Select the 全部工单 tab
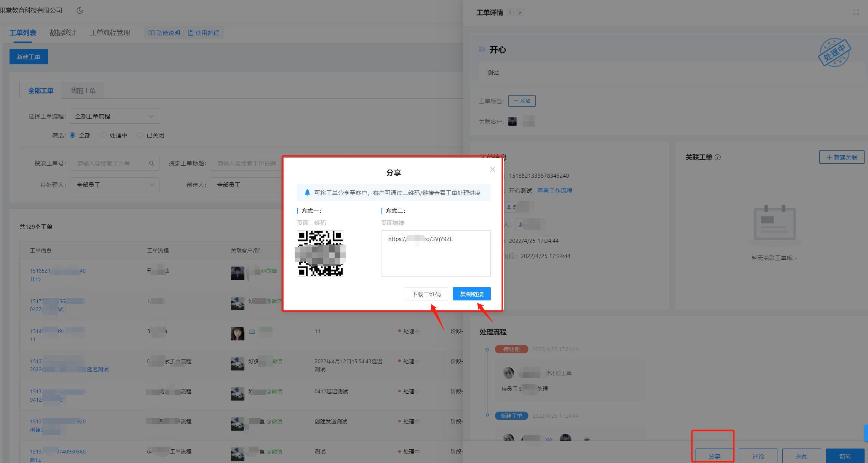Image resolution: width=868 pixels, height=463 pixels. (41, 91)
